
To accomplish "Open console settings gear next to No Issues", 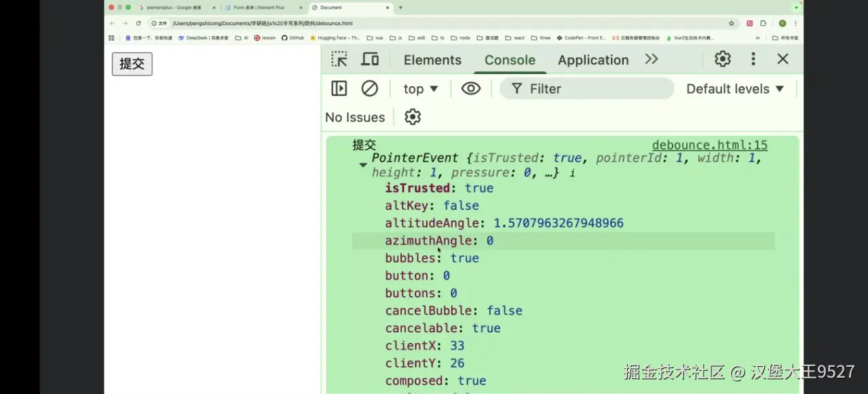I will [413, 117].
